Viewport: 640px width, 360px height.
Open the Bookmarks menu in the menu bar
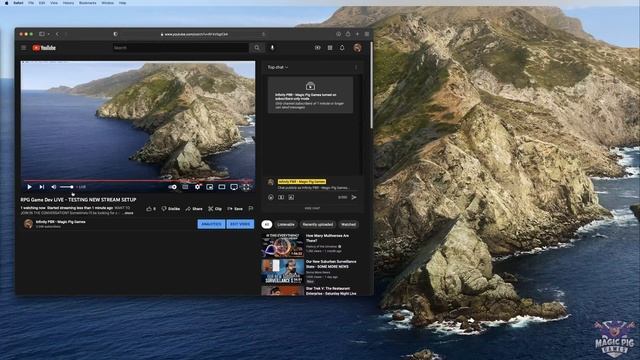coord(87,3)
